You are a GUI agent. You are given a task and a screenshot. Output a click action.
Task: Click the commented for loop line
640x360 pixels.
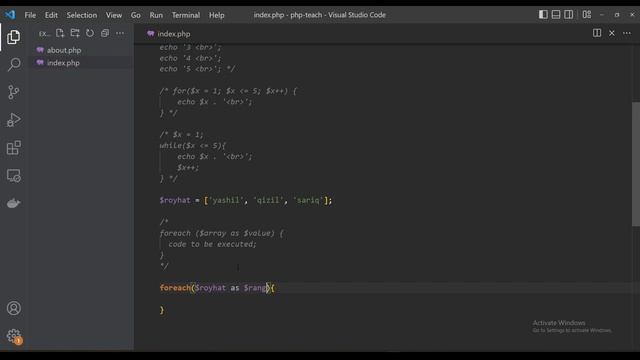coord(229,91)
